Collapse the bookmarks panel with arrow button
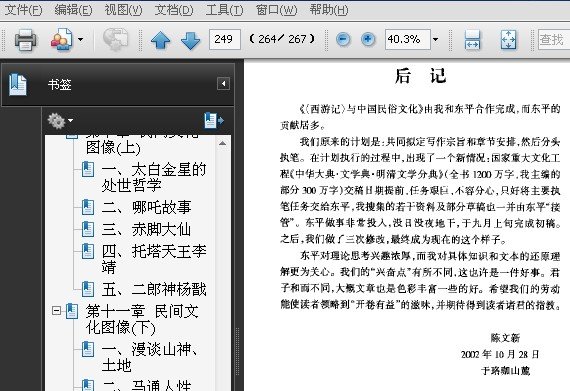The image size is (570, 391). pyautogui.click(x=223, y=84)
